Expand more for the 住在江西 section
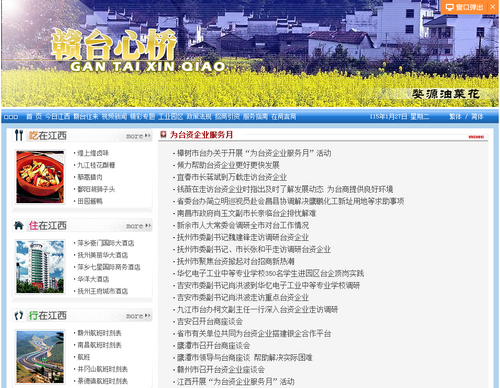This screenshot has width=500, height=388. (x=138, y=226)
